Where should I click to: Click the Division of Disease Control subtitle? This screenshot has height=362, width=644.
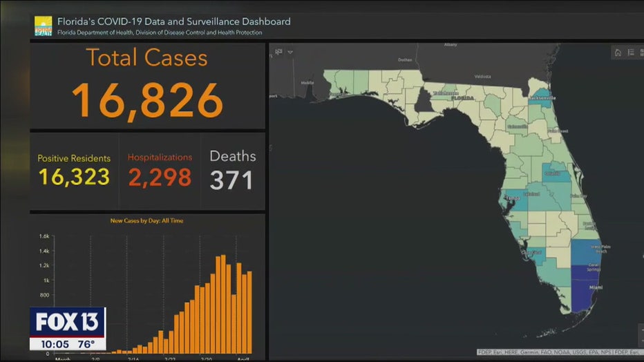pos(160,32)
